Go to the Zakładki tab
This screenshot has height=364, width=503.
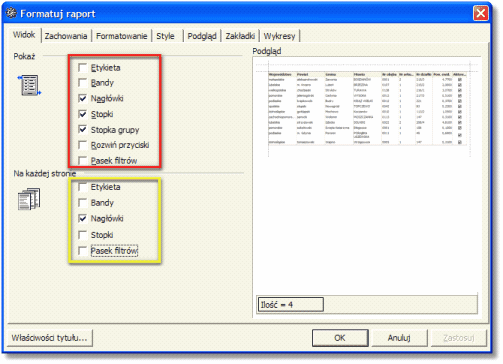pyautogui.click(x=240, y=36)
